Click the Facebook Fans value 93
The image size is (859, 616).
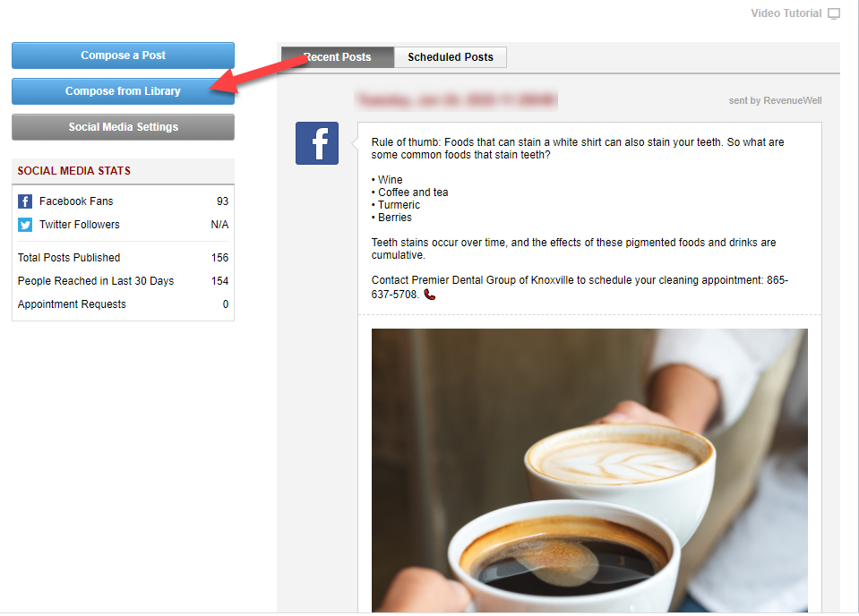click(222, 201)
